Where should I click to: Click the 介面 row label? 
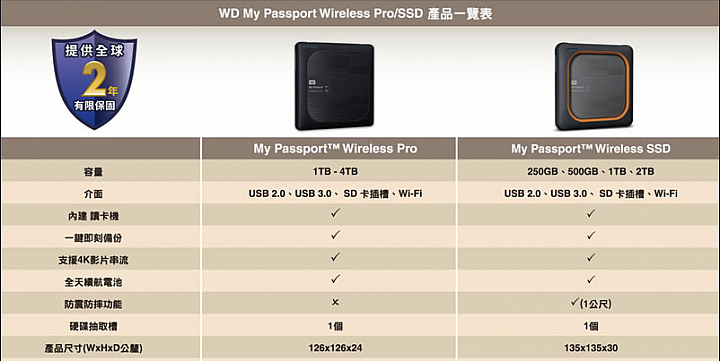click(93, 194)
